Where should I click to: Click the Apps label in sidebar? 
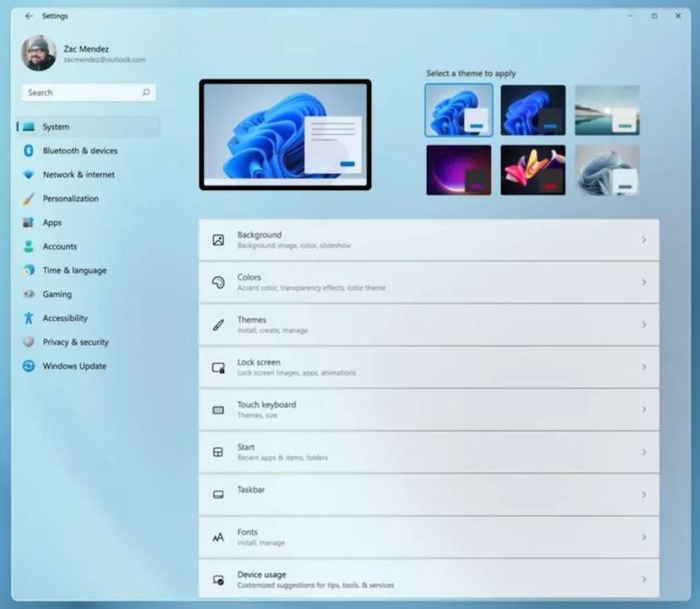point(52,222)
